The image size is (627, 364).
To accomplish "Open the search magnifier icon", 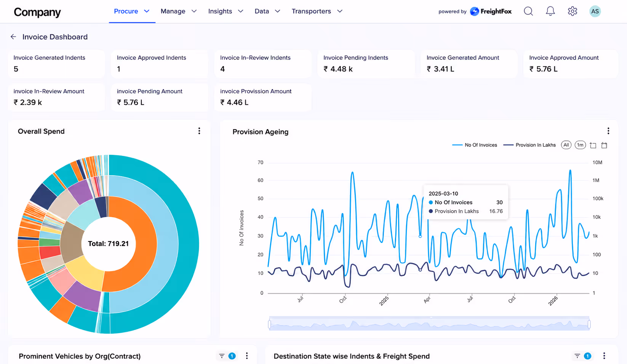I will [x=528, y=11].
